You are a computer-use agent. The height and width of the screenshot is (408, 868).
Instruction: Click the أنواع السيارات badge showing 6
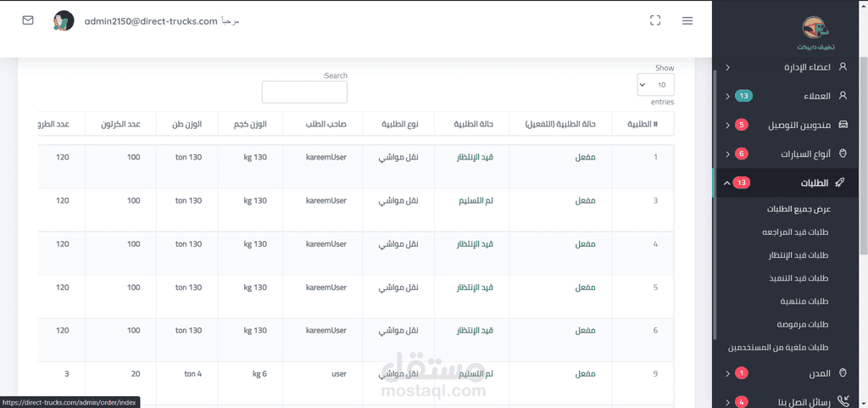[x=741, y=154]
